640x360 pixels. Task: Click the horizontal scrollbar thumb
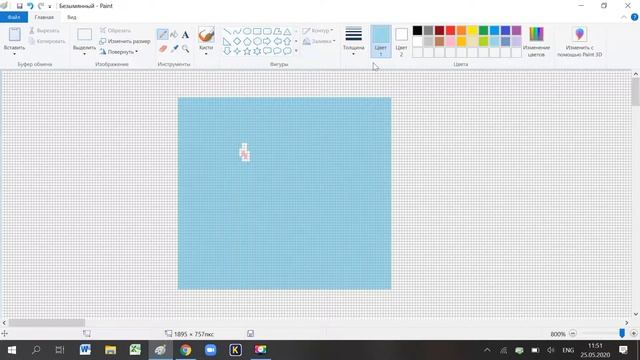[47, 323]
